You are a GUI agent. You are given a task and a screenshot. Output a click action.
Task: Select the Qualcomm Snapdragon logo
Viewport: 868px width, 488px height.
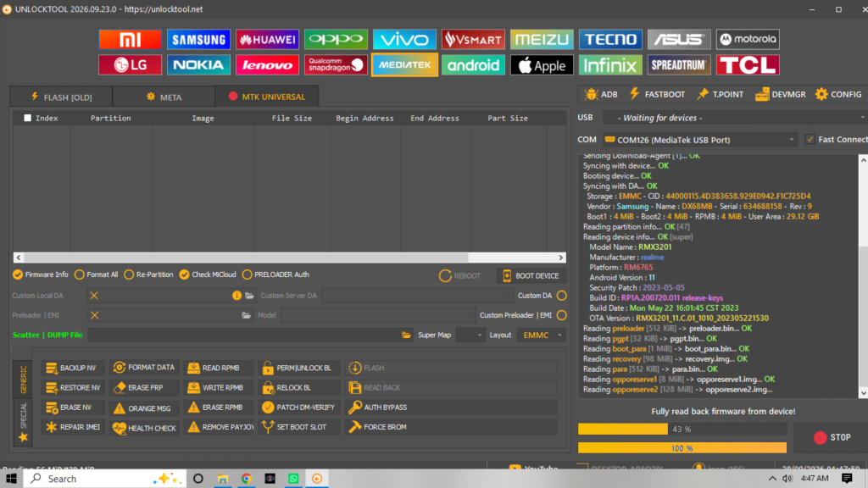336,64
